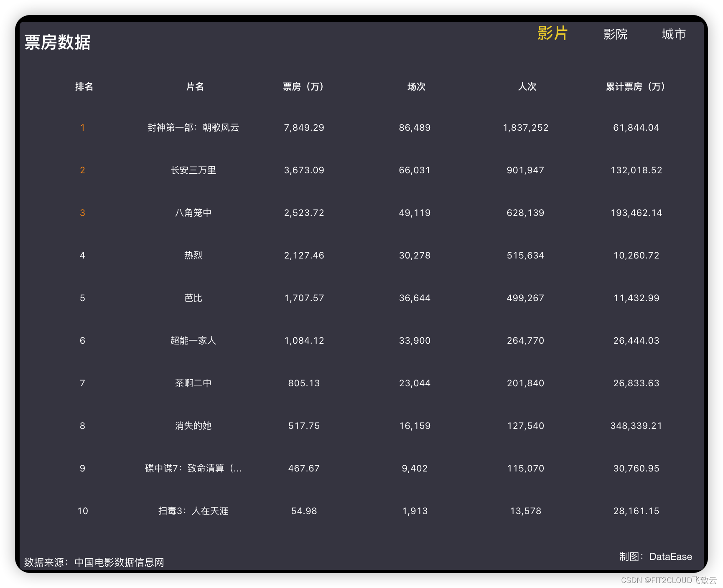The width and height of the screenshot is (723, 588).
Task: Click box office value 3,673.09
Action: coord(304,170)
